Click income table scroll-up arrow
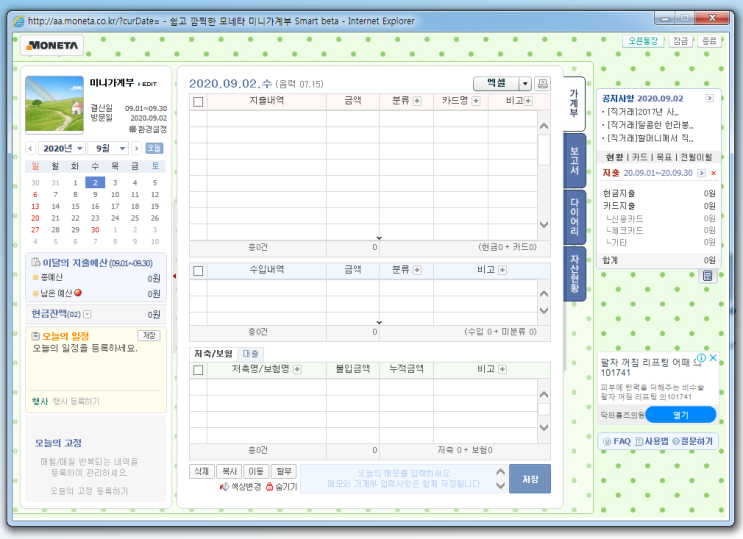This screenshot has width=743, height=539. 544,294
